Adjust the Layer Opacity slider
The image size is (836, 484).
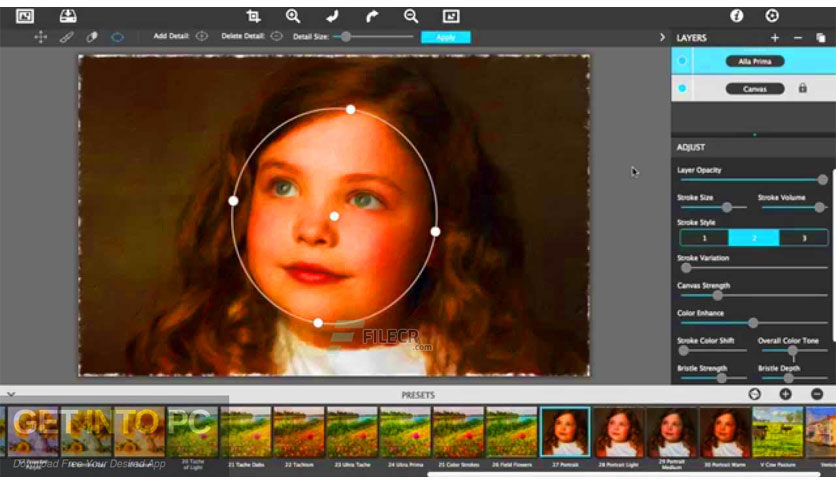(752, 180)
